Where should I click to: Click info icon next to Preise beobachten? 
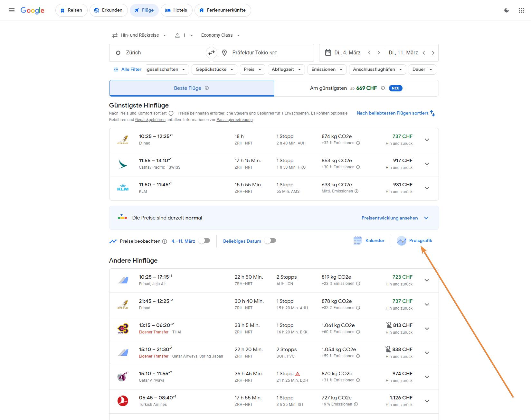pyautogui.click(x=165, y=241)
